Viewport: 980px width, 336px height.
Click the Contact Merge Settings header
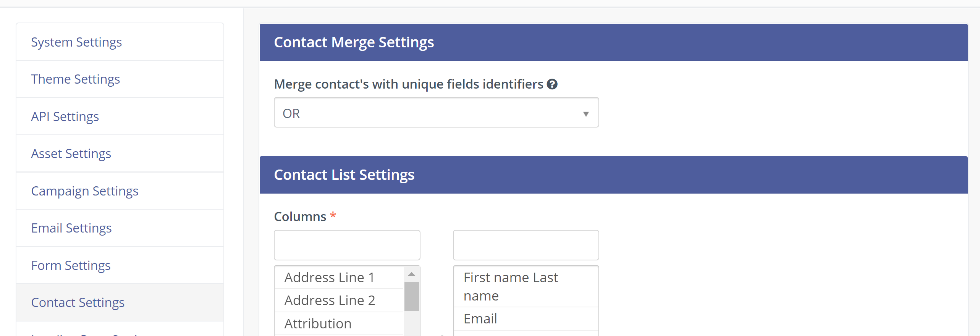pyautogui.click(x=354, y=42)
